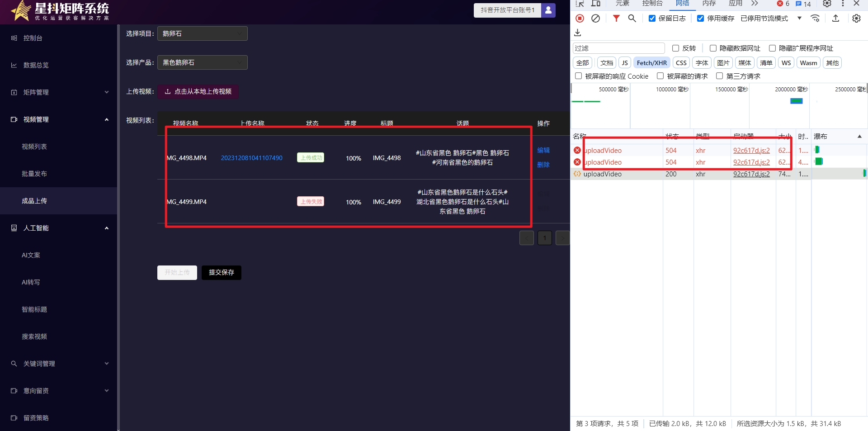Collapse the 人工智能 sidebar menu chevron
This screenshot has width=868, height=431.
tap(107, 228)
